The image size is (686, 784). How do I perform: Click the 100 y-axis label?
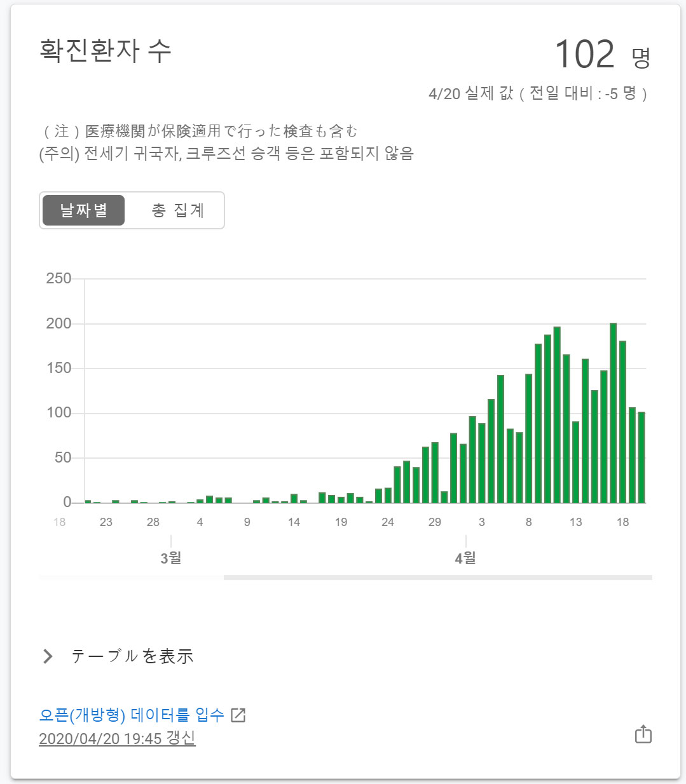tap(58, 412)
